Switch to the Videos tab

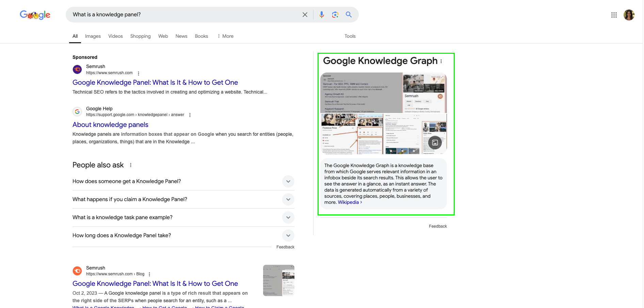pyautogui.click(x=115, y=36)
